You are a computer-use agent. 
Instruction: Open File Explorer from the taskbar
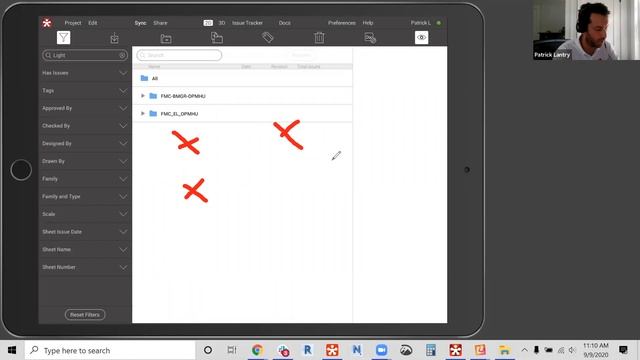point(504,350)
